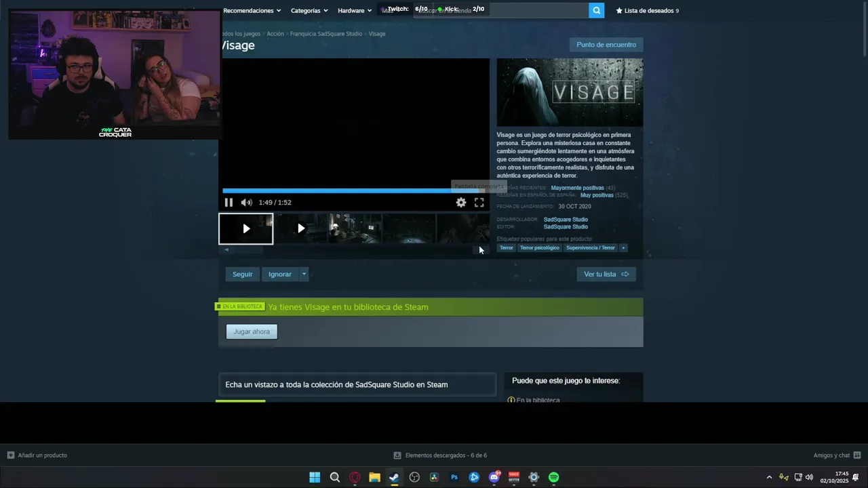
Task: Click the Terror psicológico tag
Action: pyautogui.click(x=540, y=247)
